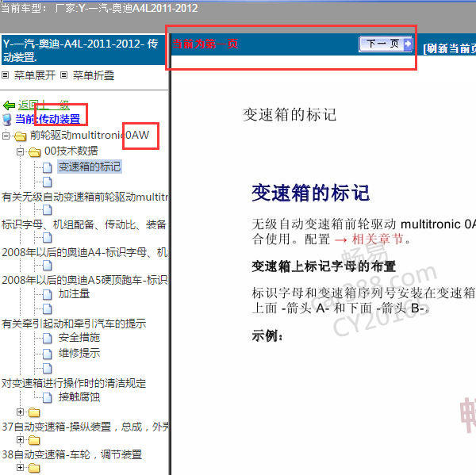476x475 pixels.
Task: Follow the red 相关章节 link
Action: click(378, 239)
